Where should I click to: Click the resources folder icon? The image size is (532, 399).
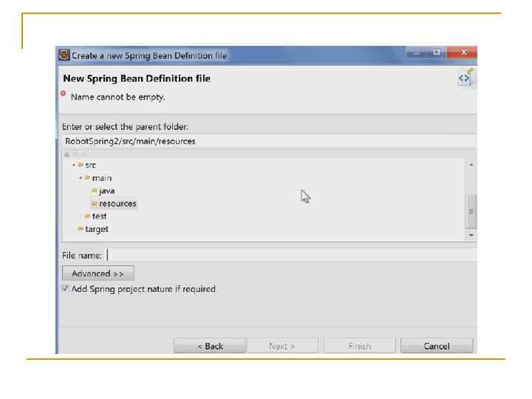95,203
